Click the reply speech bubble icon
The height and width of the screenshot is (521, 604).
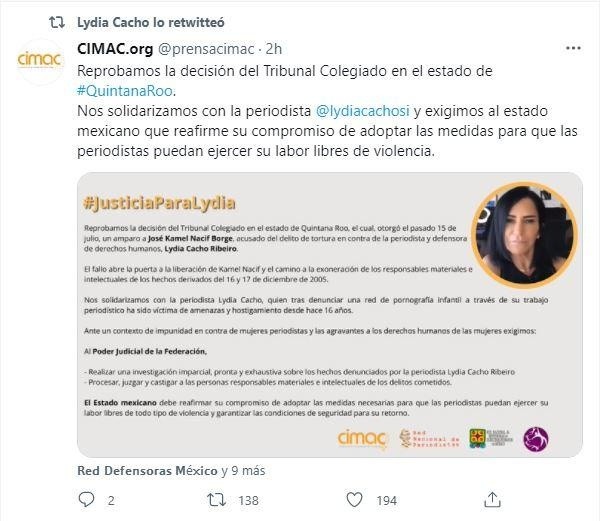click(86, 499)
